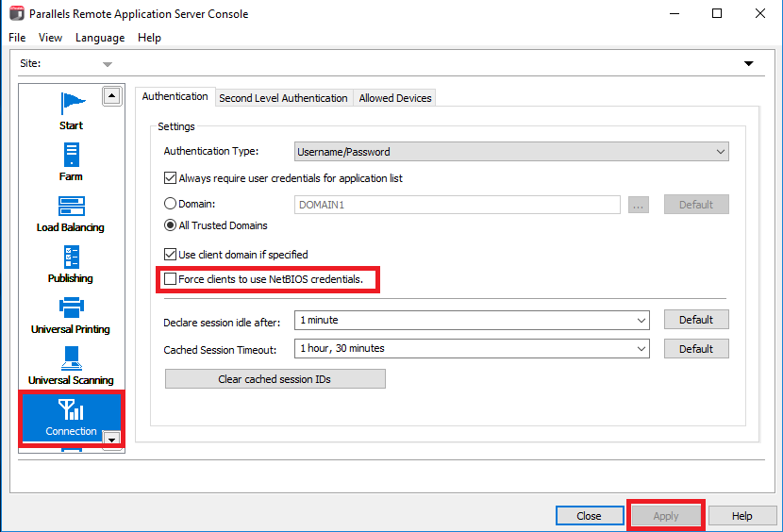Click the Apply button
The width and height of the screenshot is (783, 532).
coord(666,516)
